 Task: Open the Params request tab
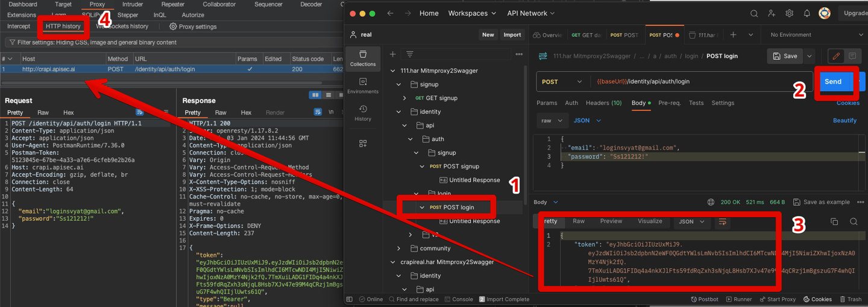[x=547, y=103]
